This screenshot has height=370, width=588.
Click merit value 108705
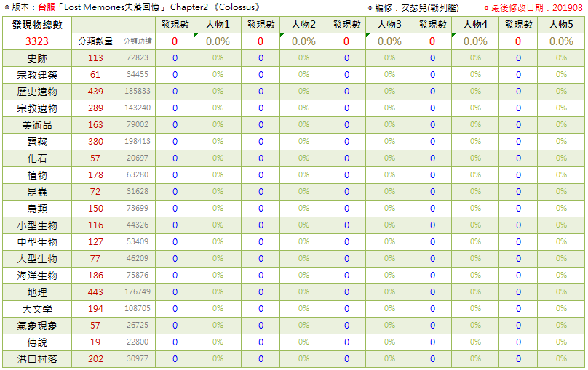138,308
